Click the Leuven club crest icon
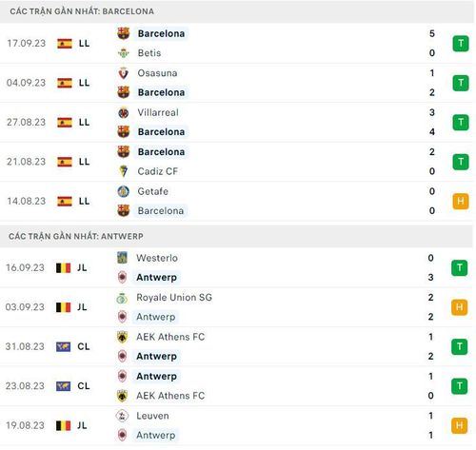This screenshot has width=476, height=450. coord(122,416)
